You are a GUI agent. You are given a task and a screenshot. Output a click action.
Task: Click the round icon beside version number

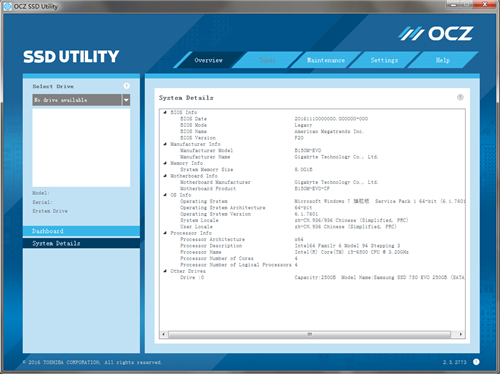click(476, 362)
